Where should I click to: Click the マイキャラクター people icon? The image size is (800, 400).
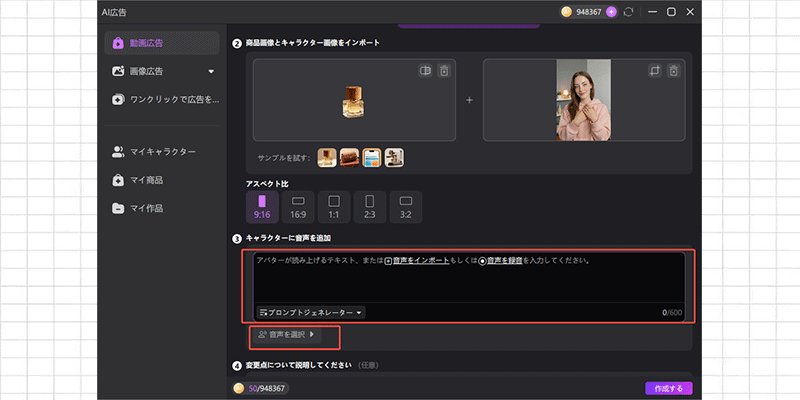coord(118,152)
